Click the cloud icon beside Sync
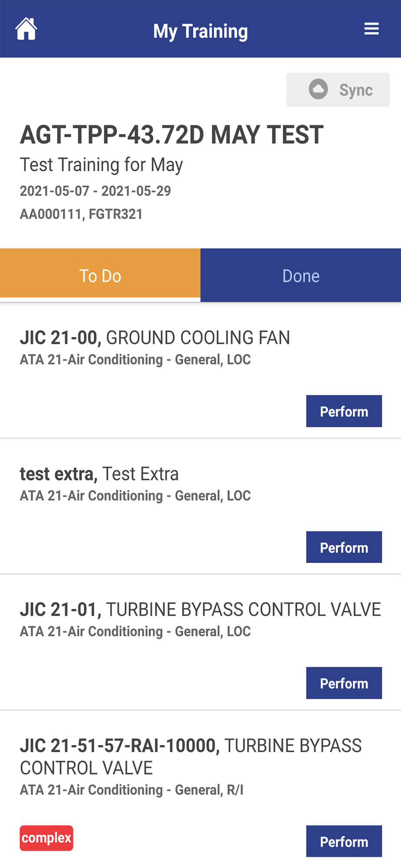 coord(318,89)
